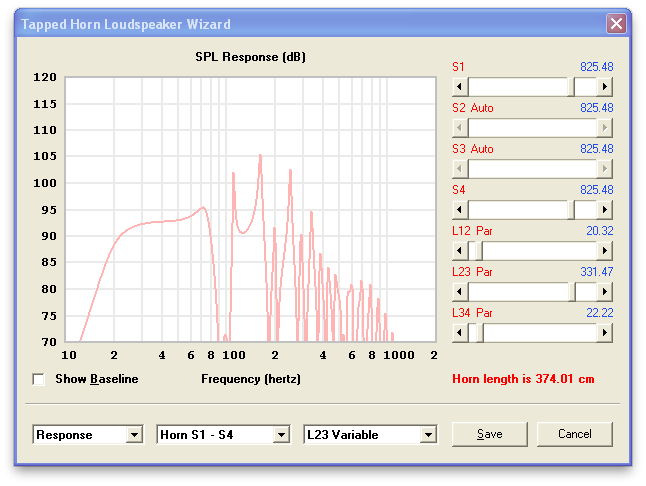Click the S3 Auto label
The height and width of the screenshot is (486, 646).
click(x=473, y=149)
